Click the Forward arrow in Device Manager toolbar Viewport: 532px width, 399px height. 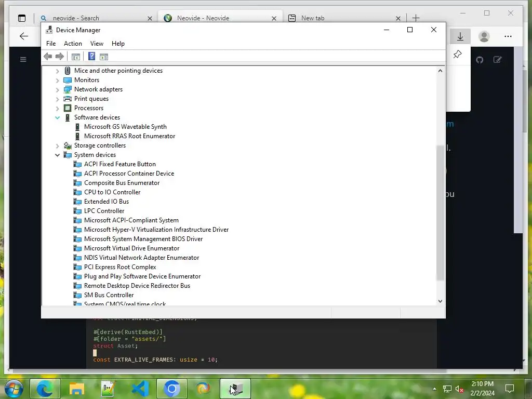pyautogui.click(x=60, y=57)
